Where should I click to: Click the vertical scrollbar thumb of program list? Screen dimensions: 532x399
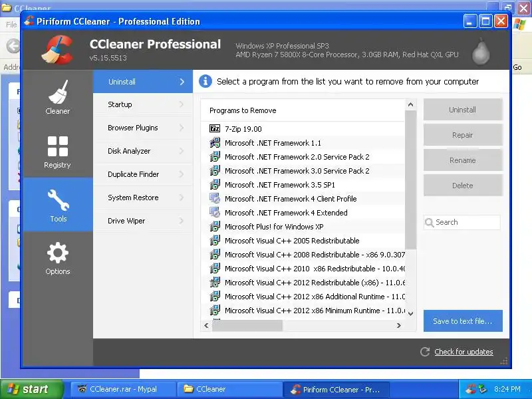410,180
